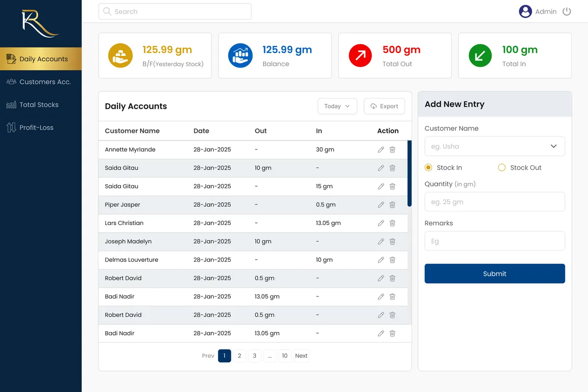Export the daily accounts table
The height and width of the screenshot is (392, 588).
tap(384, 106)
